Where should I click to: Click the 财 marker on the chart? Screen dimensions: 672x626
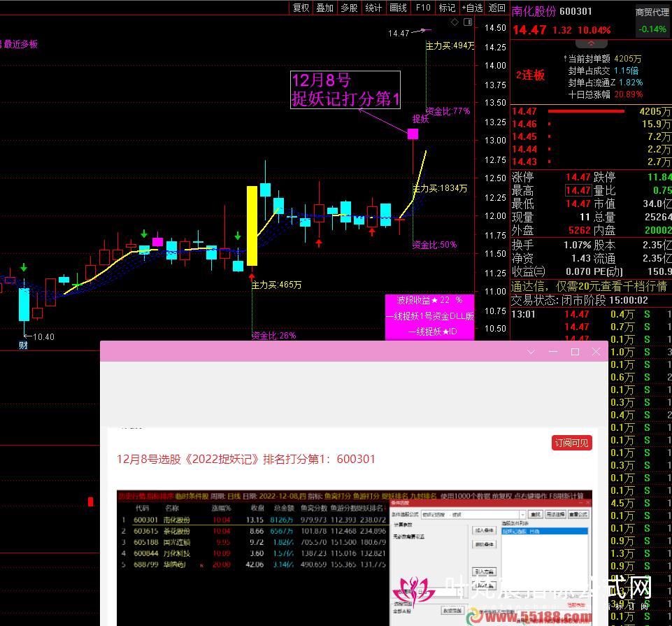(x=23, y=345)
